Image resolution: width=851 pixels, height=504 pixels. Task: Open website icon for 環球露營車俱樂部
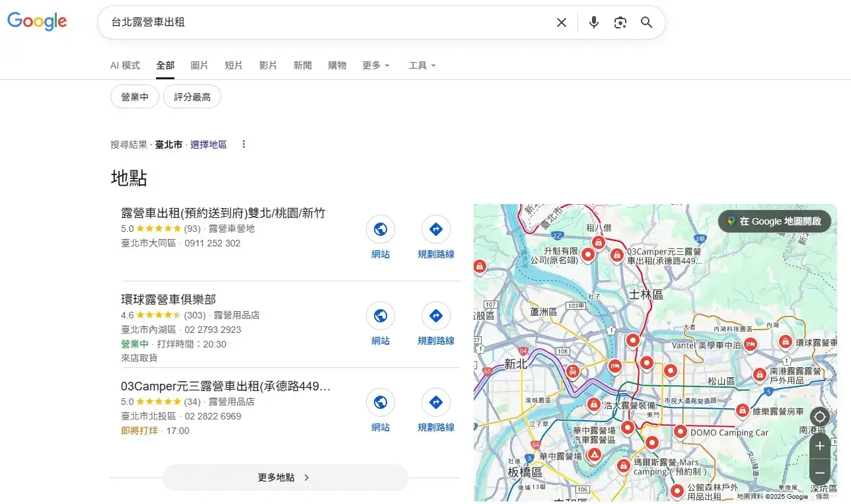[381, 316]
